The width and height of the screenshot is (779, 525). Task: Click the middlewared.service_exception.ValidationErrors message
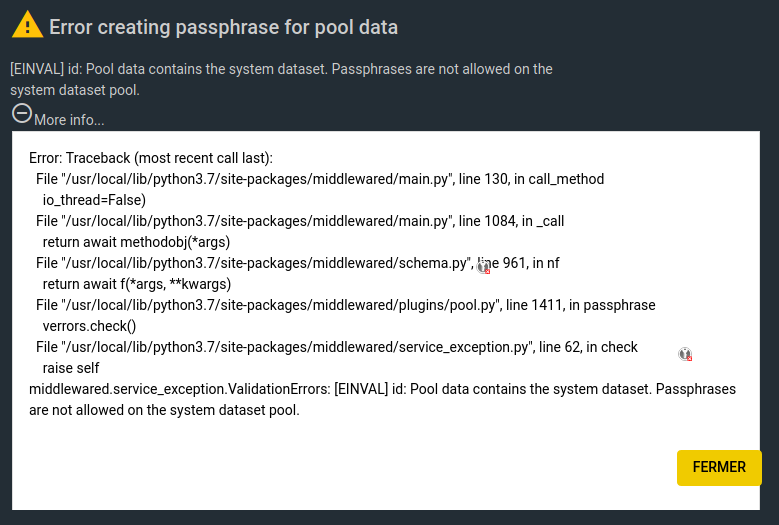coord(383,399)
